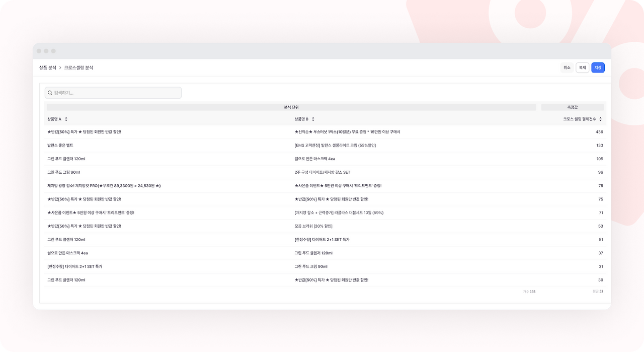Sort by the 상품명 B column arrows

313,119
